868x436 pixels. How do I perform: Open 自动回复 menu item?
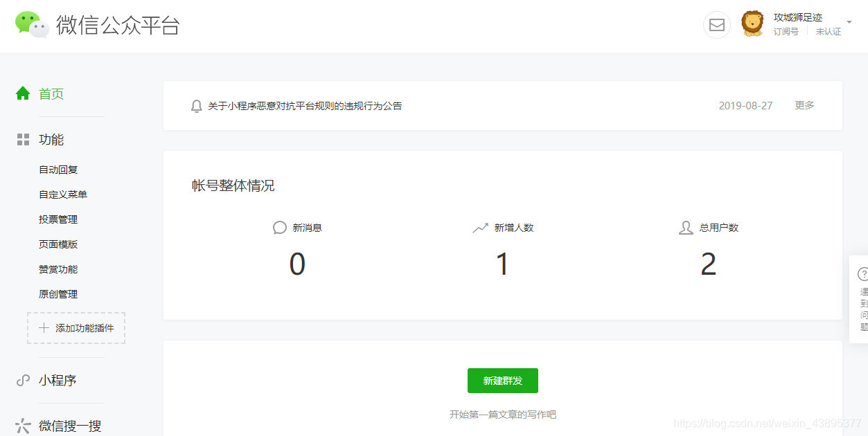58,170
